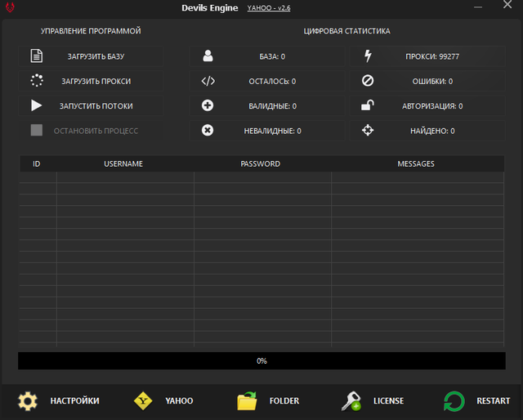Click the crosshair icon beside НАЙДЕНО

pyautogui.click(x=368, y=130)
